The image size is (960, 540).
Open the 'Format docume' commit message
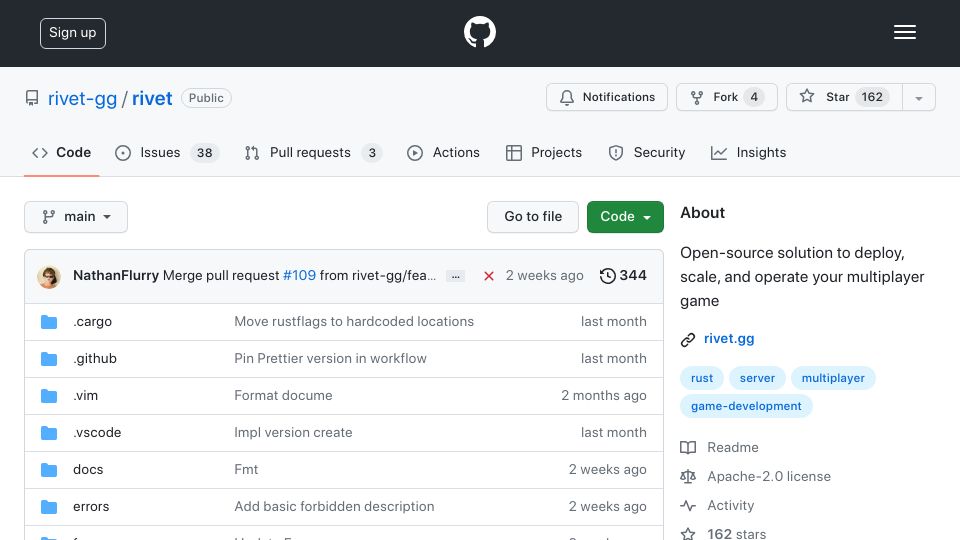(x=283, y=396)
